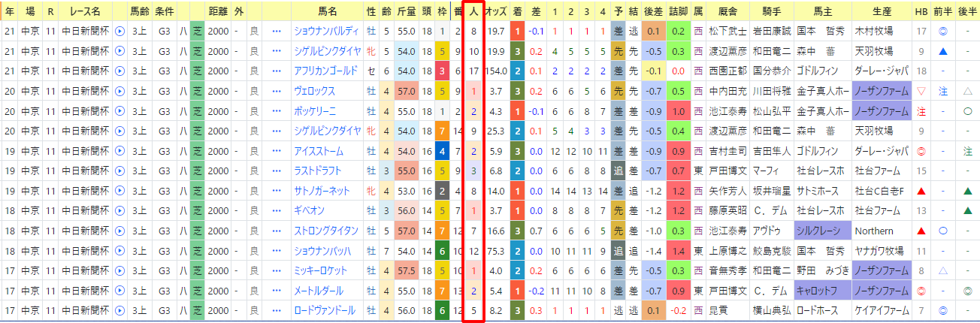Click the 距離 column header
This screenshot has height=323, width=980.
(x=218, y=12)
